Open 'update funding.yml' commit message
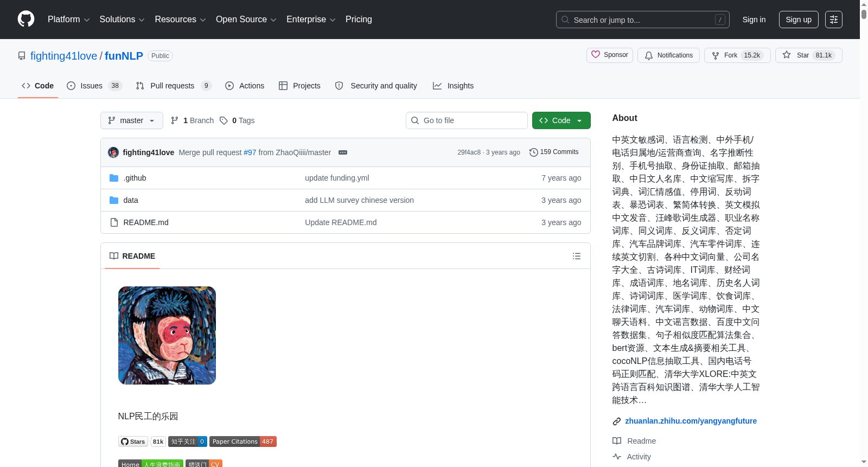The width and height of the screenshot is (868, 467). 337,178
